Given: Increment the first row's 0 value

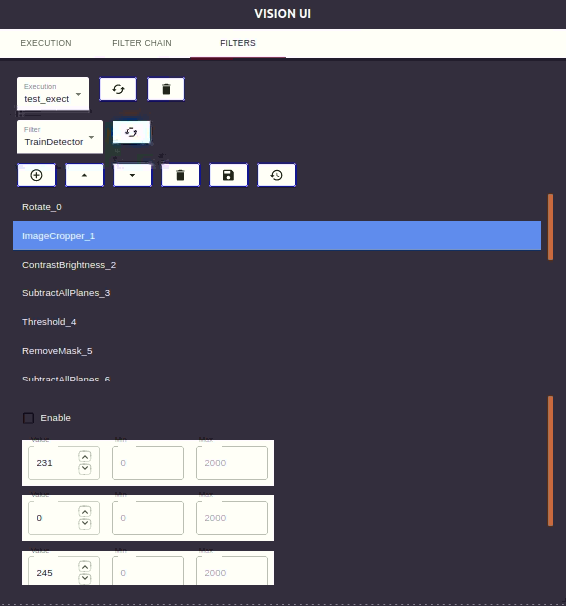Looking at the screenshot, I should coord(85,512).
